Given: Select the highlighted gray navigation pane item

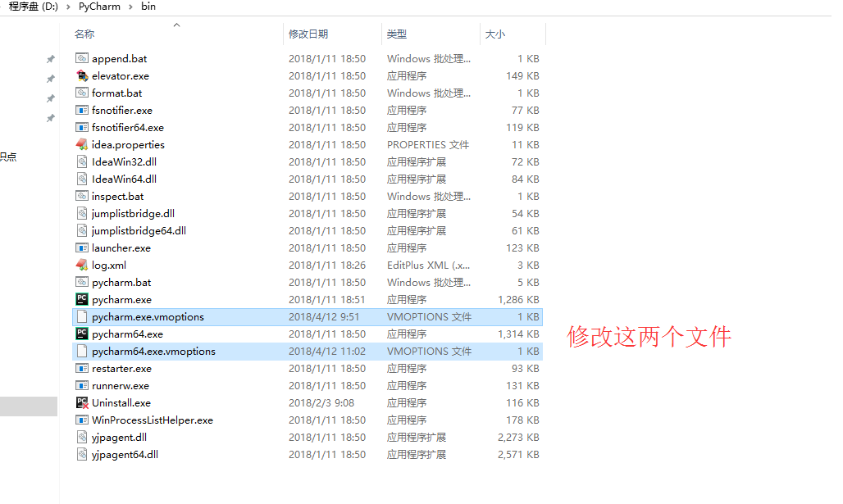Looking at the screenshot, I should point(29,406).
